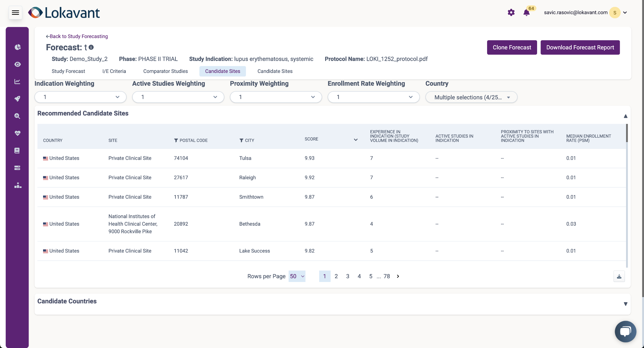Switch to Comparator Studies tab
The height and width of the screenshot is (348, 644).
pos(165,71)
